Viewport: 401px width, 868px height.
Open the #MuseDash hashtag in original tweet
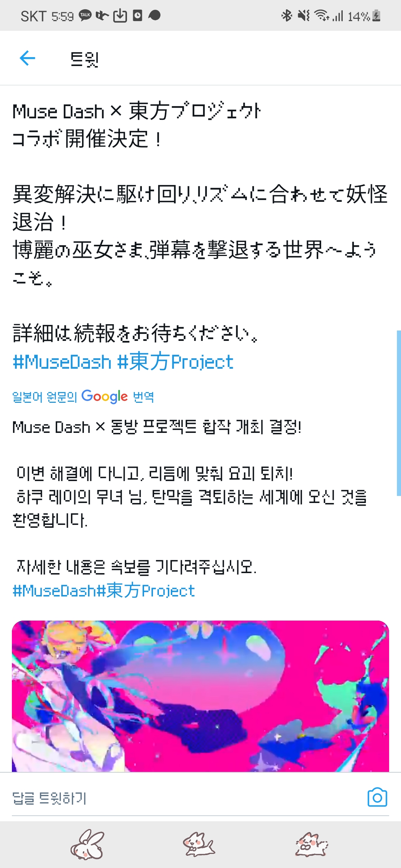(x=62, y=362)
